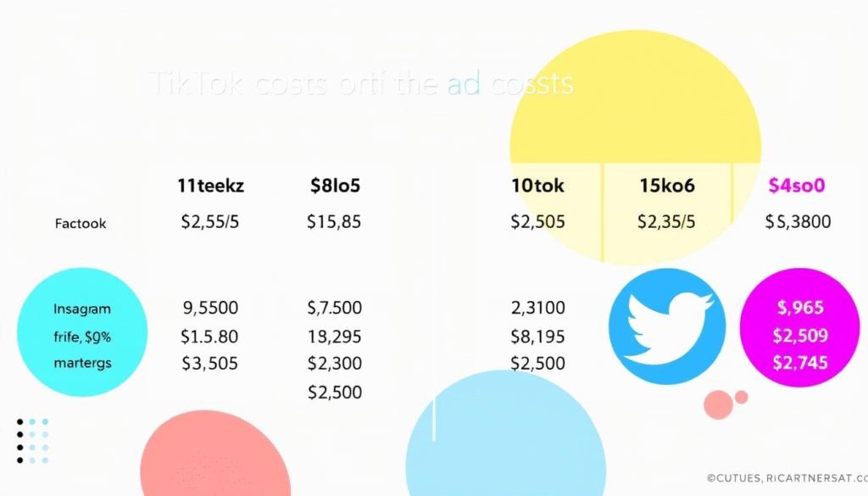Image resolution: width=868 pixels, height=496 pixels.
Task: Select the $8lo5 column header
Action: pos(336,186)
